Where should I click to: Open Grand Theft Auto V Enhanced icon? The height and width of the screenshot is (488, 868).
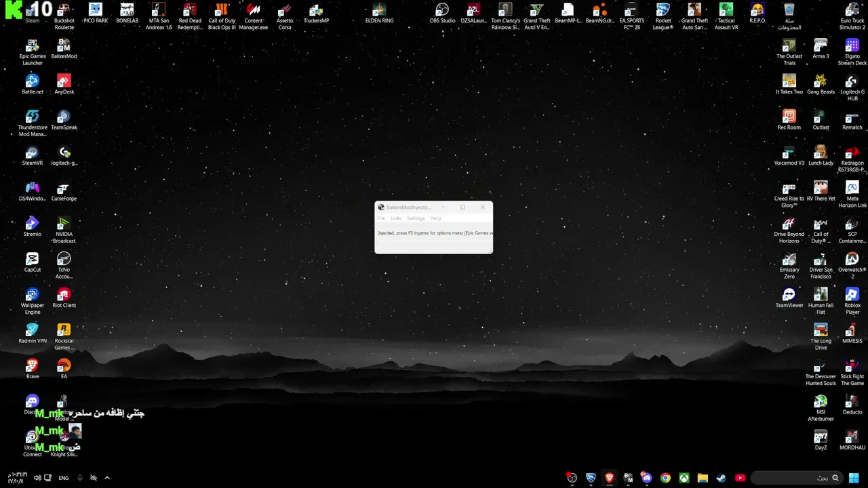(537, 17)
